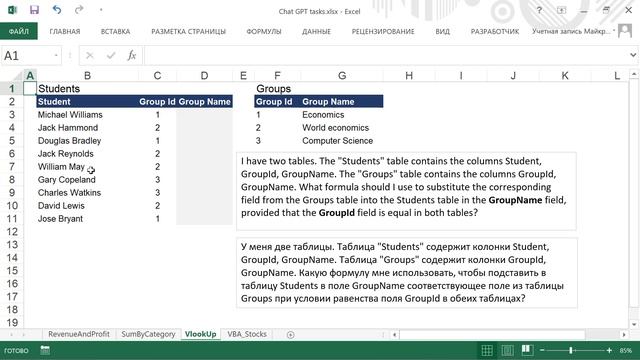Open the Microsoft account menu

click(x=573, y=31)
